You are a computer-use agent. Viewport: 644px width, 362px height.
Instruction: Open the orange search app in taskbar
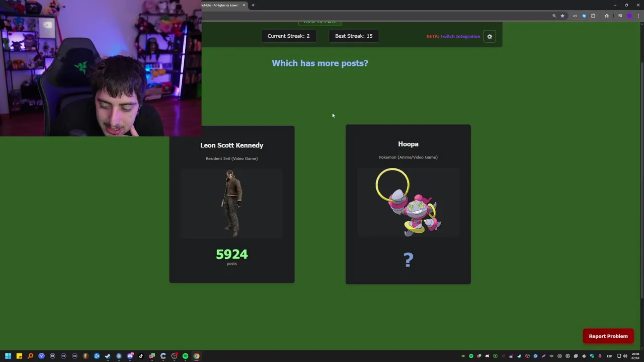point(30,356)
